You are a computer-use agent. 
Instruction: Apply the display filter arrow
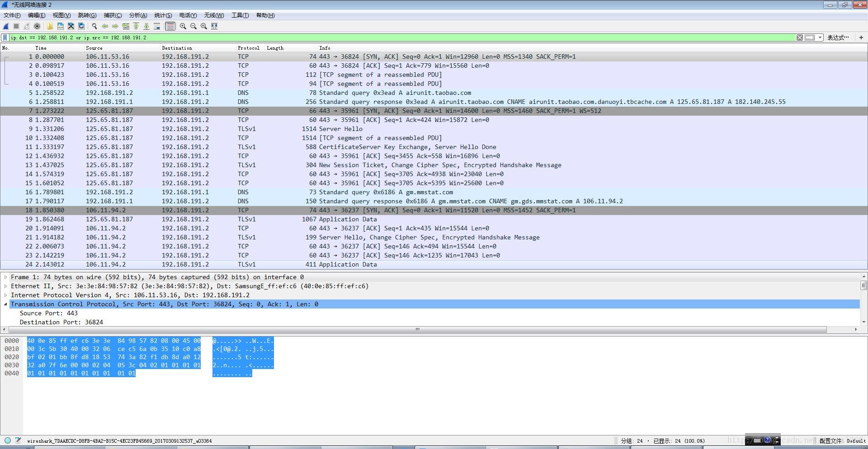point(810,37)
